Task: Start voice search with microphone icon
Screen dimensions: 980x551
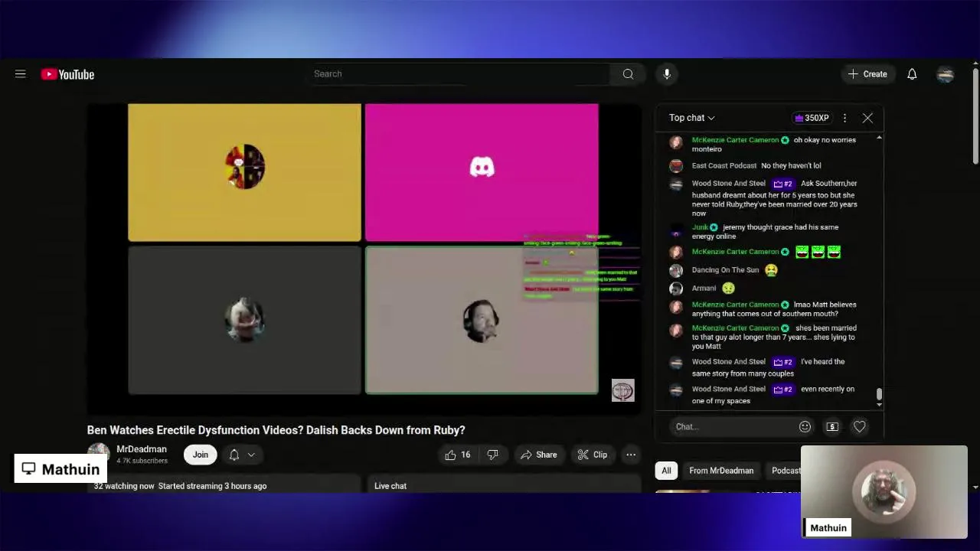Action: [667, 74]
